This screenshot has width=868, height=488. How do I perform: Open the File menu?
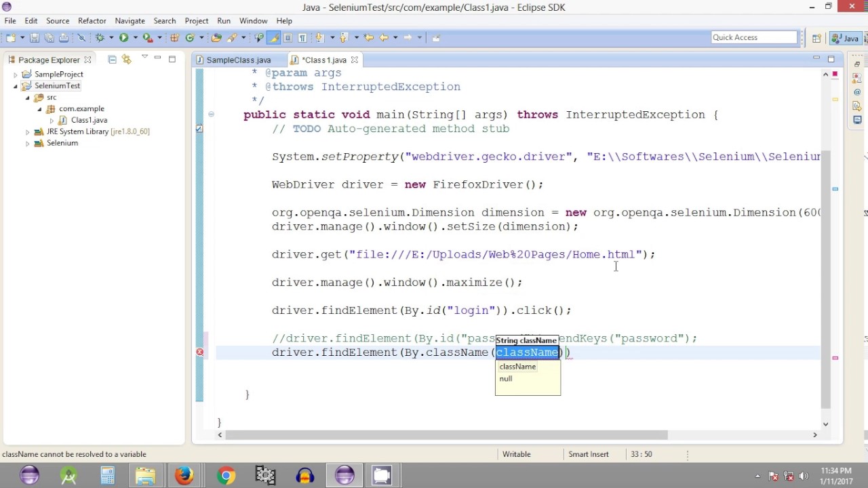pyautogui.click(x=10, y=21)
